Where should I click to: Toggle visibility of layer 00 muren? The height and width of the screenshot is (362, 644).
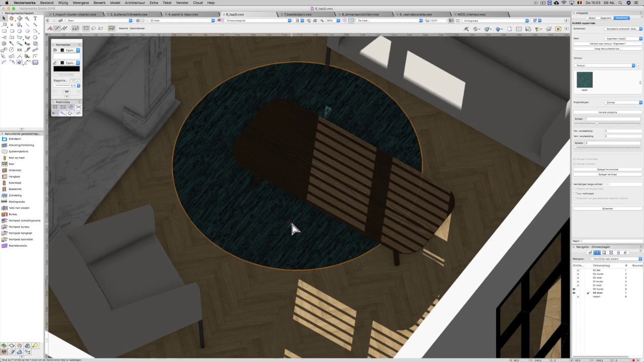[574, 289]
